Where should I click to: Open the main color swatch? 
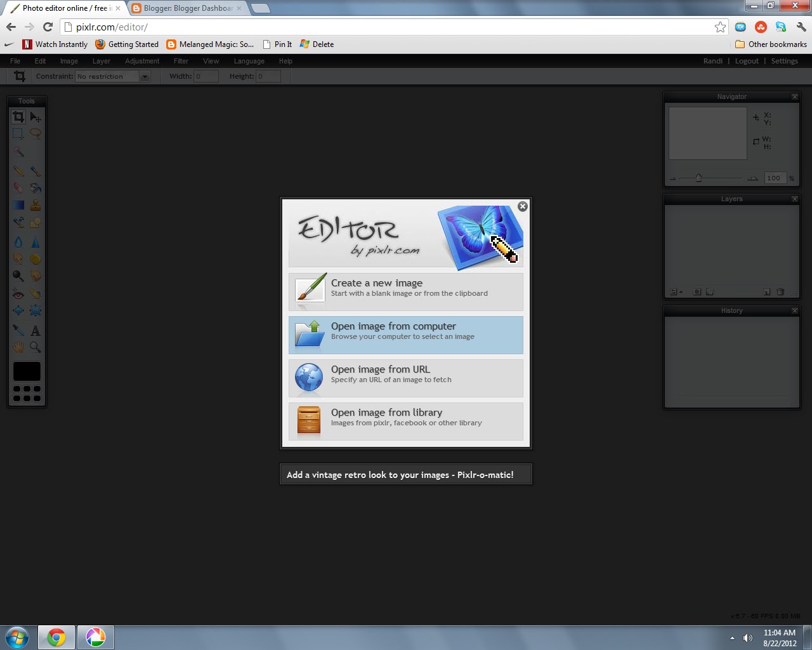pos(27,371)
